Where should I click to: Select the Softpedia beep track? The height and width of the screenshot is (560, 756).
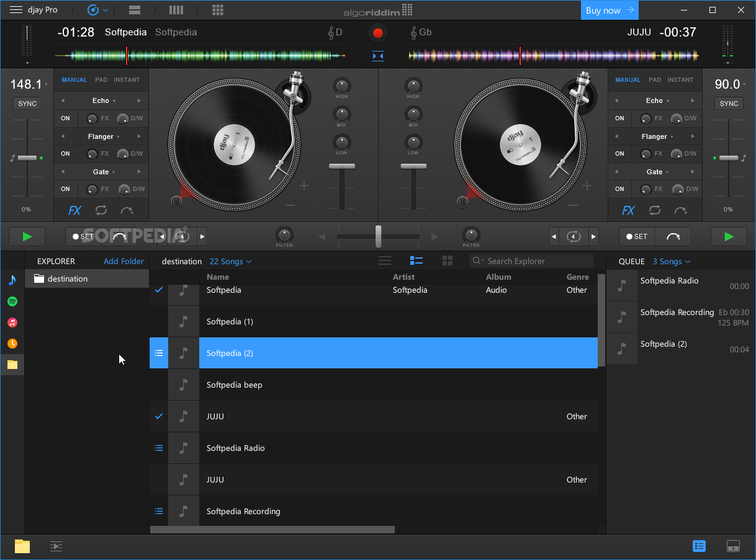click(x=374, y=385)
